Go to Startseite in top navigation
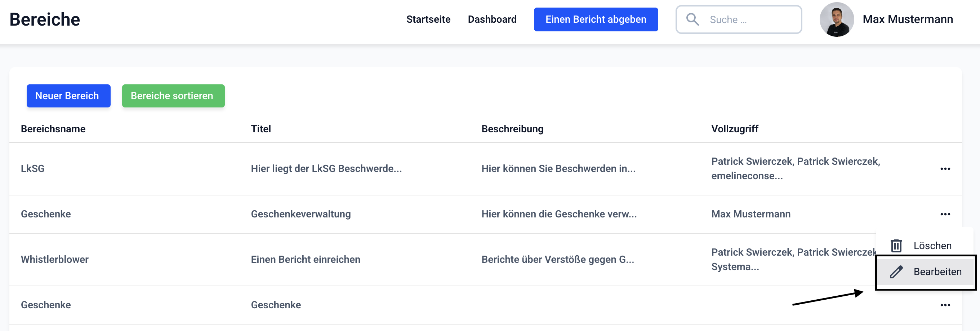 point(428,19)
